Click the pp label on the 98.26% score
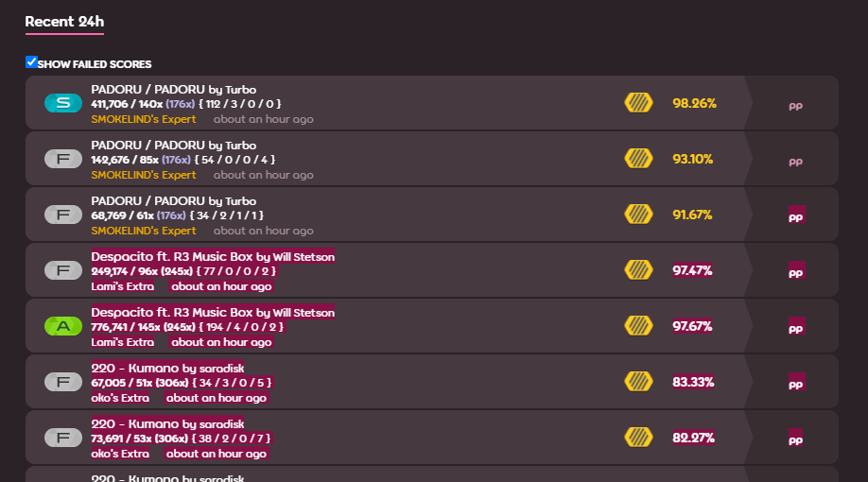Image resolution: width=868 pixels, height=482 pixels. (795, 106)
